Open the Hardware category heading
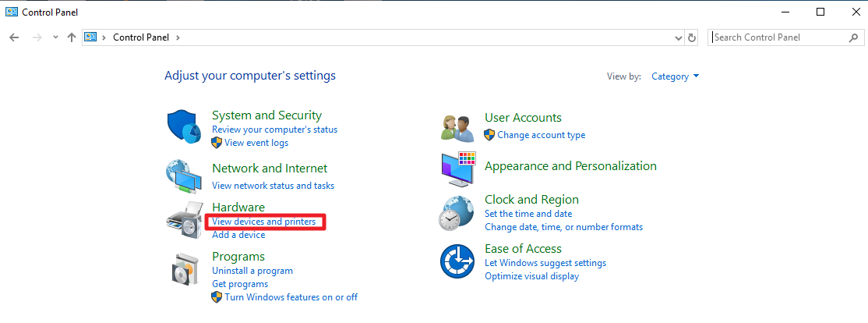This screenshot has width=868, height=323. pos(238,208)
